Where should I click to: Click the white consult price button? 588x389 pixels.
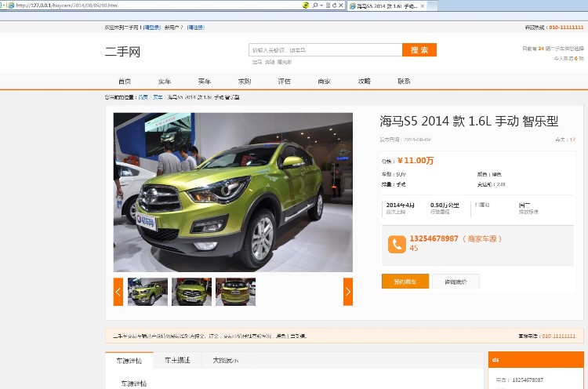[456, 282]
